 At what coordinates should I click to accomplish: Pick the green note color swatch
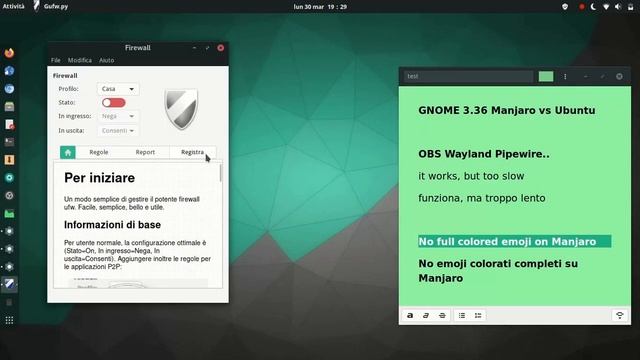546,76
